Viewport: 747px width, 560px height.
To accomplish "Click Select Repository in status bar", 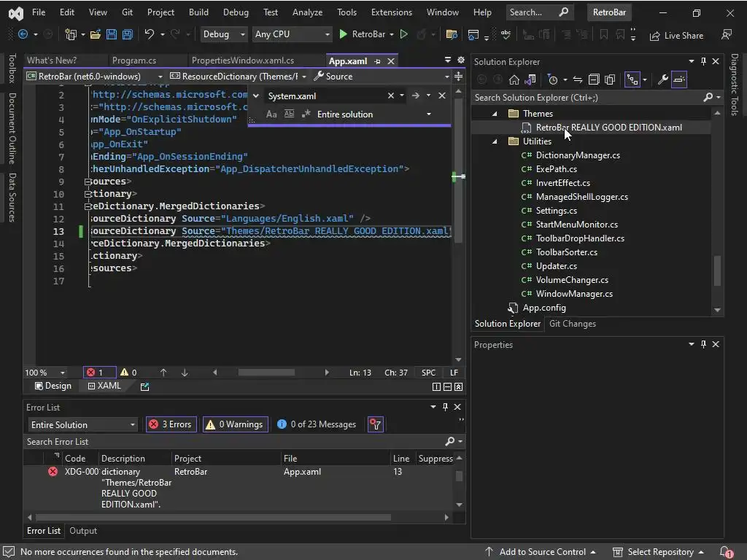I will tap(659, 552).
